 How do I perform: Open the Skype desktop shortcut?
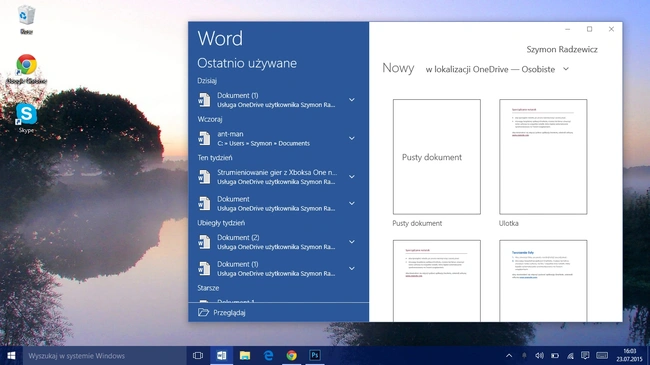tap(26, 114)
